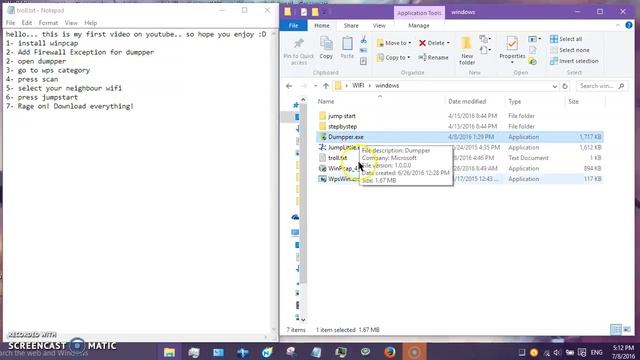The height and width of the screenshot is (360, 640).
Task: Create a New folder from the ribbon
Action: (467, 51)
